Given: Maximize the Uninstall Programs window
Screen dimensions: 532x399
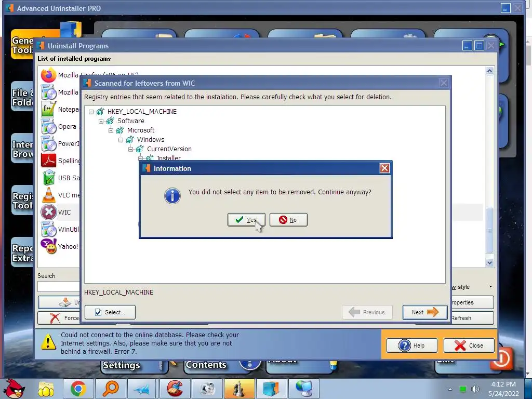Looking at the screenshot, I should (479, 46).
